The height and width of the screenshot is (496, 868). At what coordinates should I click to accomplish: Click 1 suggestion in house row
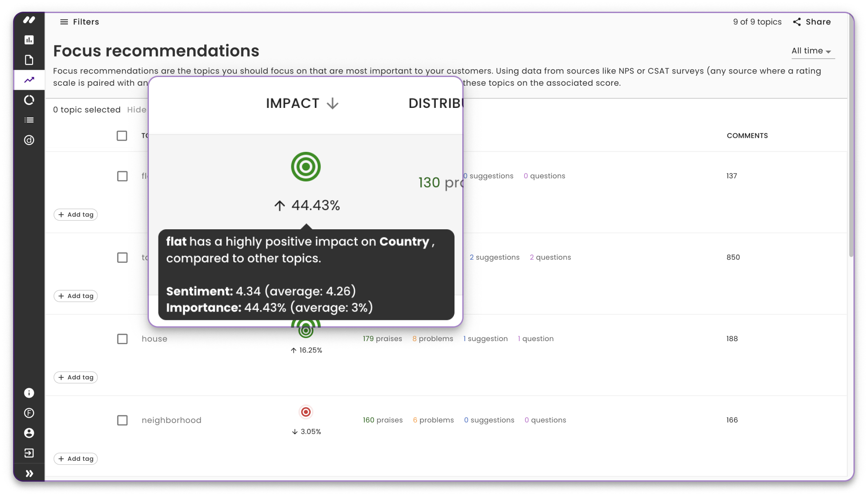pos(485,339)
